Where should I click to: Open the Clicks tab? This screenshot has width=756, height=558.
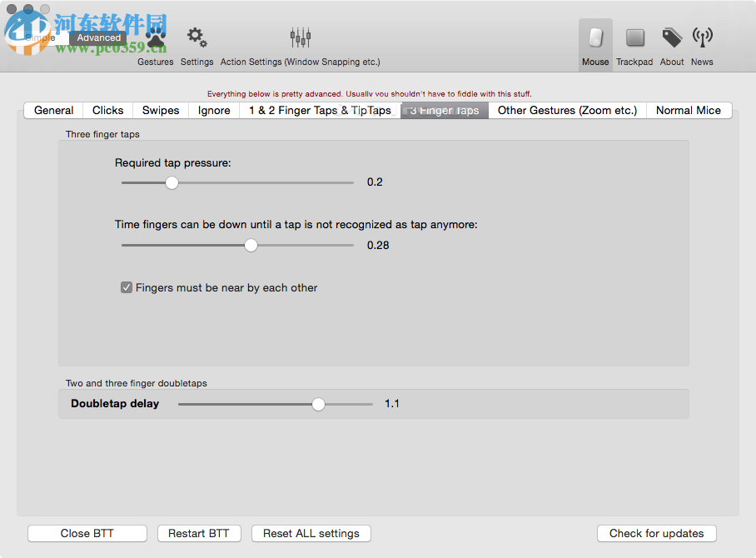click(x=107, y=110)
